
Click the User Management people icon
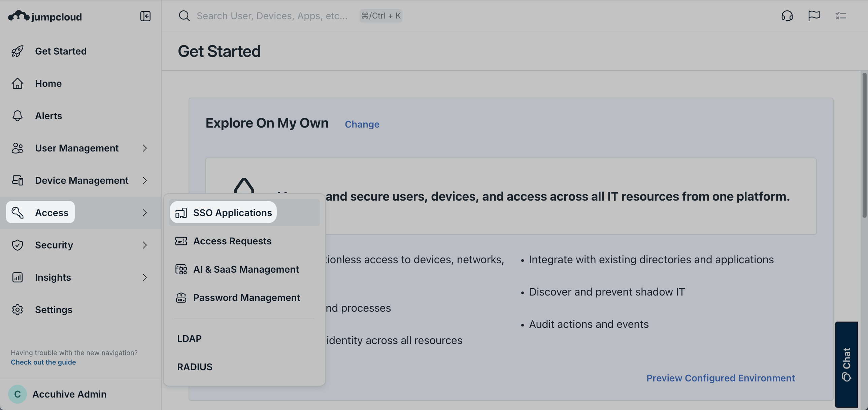click(18, 148)
